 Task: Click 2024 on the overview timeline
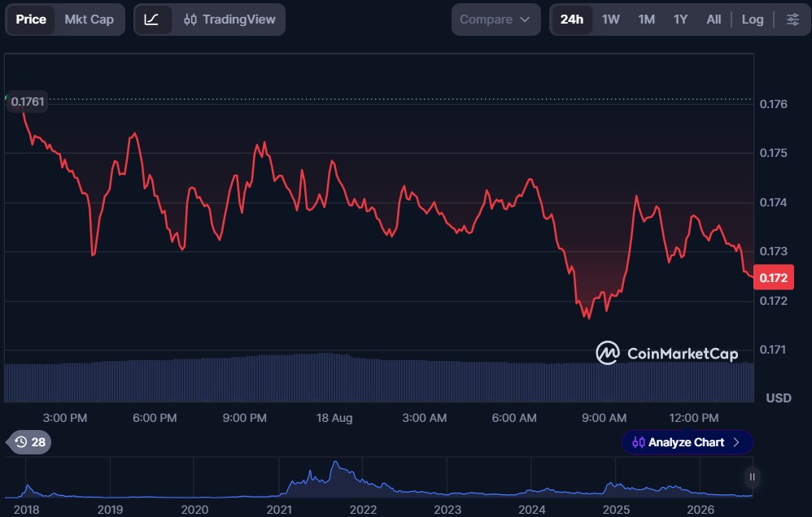click(x=532, y=510)
